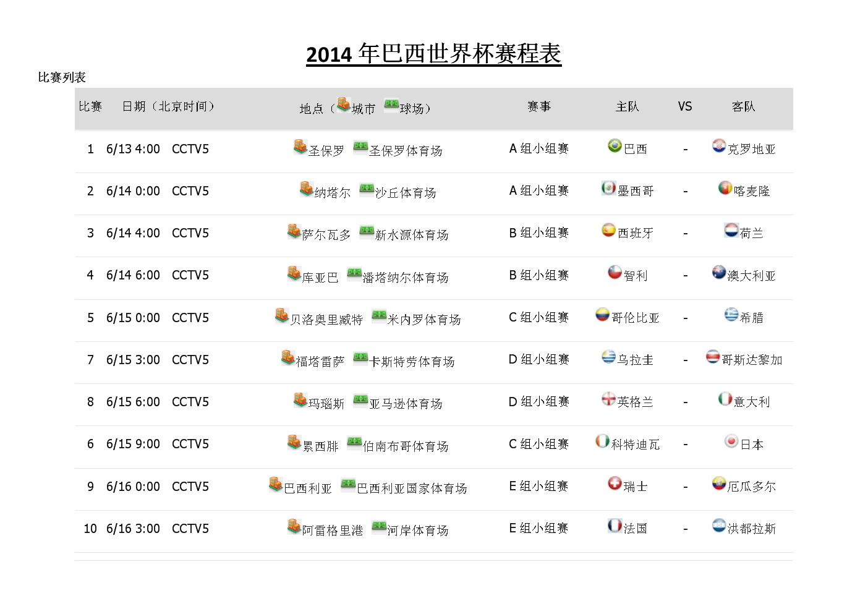Click the city icon next to 圣保罗

pyautogui.click(x=300, y=147)
